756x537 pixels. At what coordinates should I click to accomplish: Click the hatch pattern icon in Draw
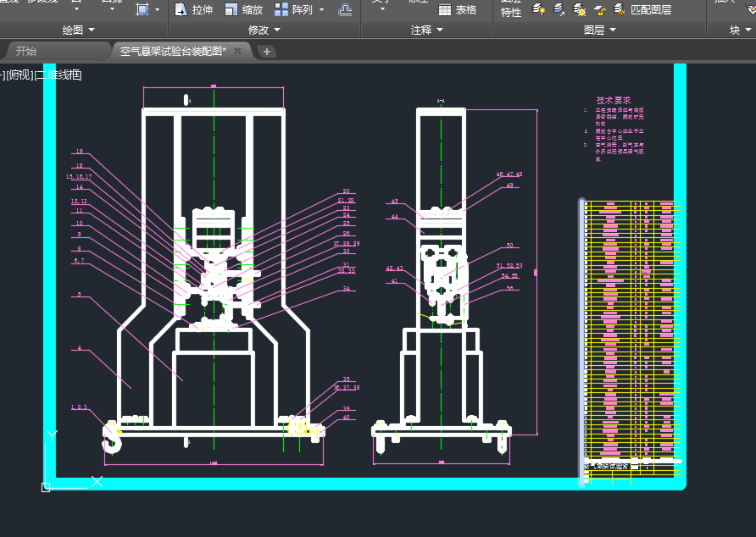pos(142,9)
